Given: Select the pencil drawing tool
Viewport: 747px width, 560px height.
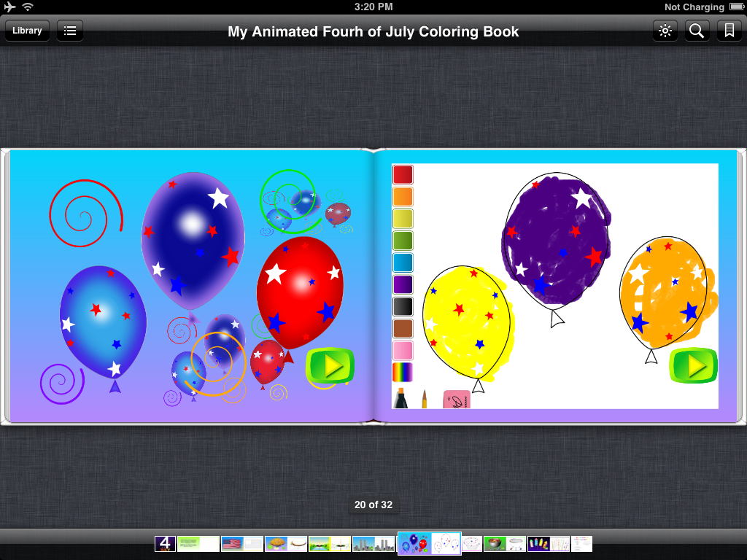Looking at the screenshot, I should coord(424,399).
